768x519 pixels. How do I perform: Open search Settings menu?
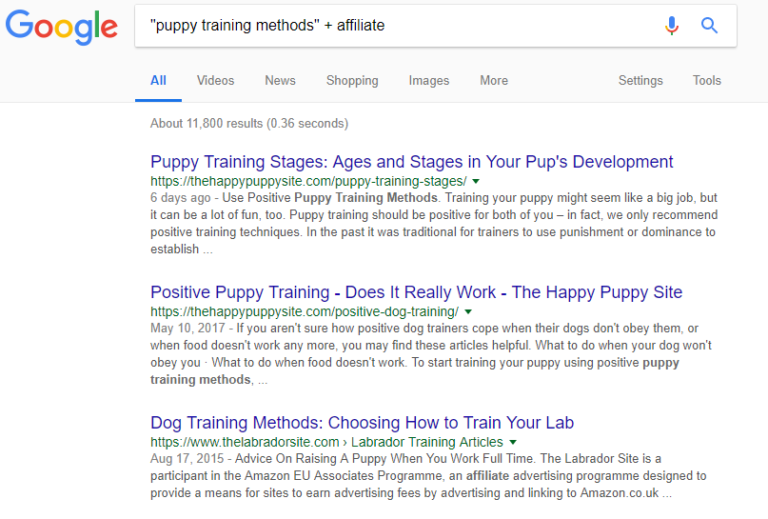click(x=640, y=81)
